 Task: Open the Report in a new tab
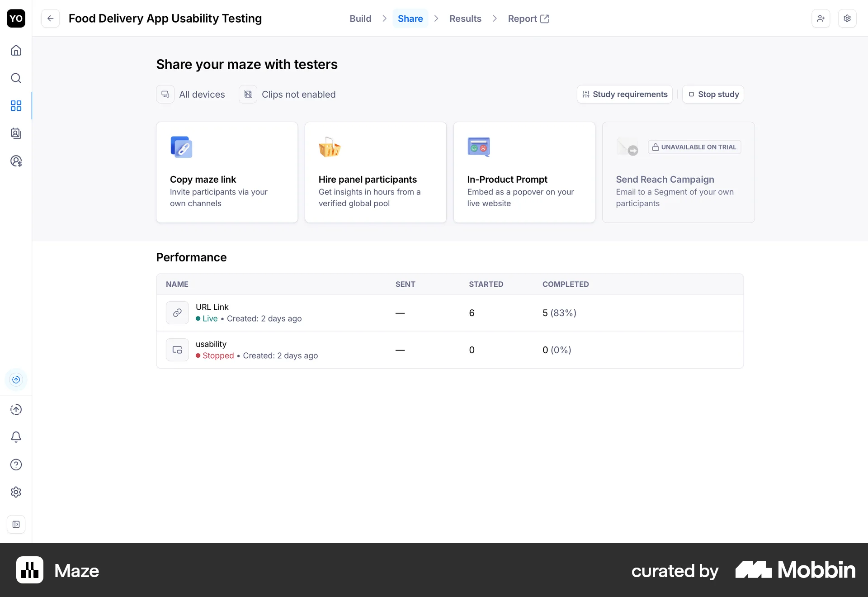pyautogui.click(x=528, y=19)
